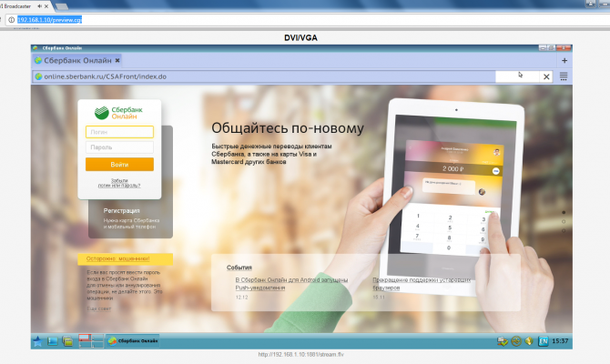This screenshot has height=364, width=610.
Task: Select the first slide indicator dot
Action: tap(564, 212)
